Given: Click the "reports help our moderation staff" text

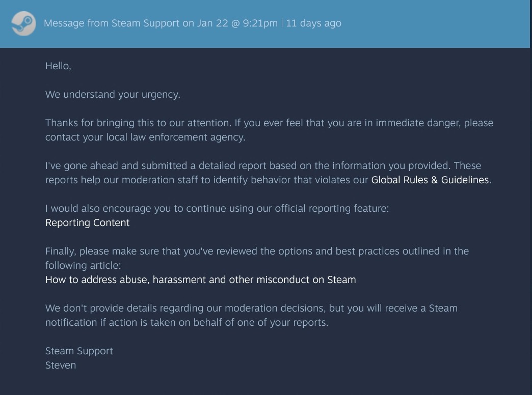Looking at the screenshot, I should pos(127,180).
